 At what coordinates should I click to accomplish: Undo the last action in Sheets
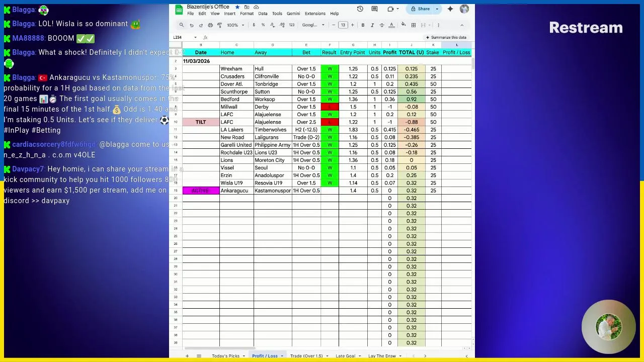tap(191, 25)
